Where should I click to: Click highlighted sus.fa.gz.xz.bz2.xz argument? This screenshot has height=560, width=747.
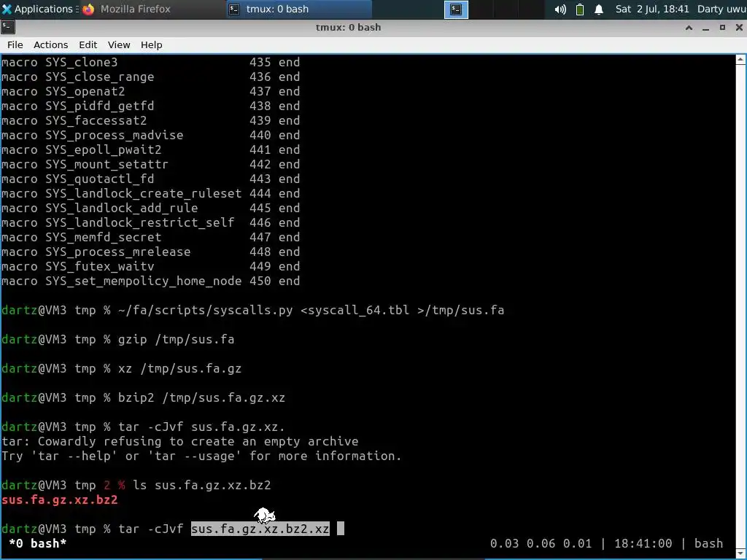click(260, 529)
